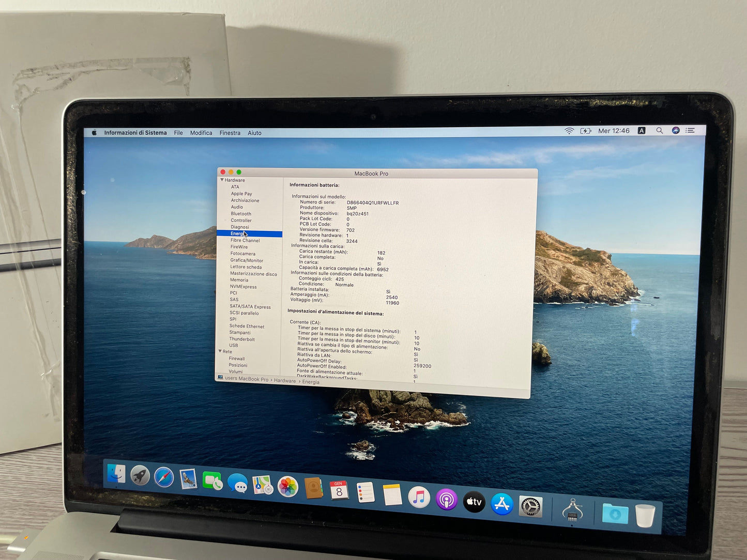Select USB in sidebar
The image size is (747, 560).
[x=234, y=346]
